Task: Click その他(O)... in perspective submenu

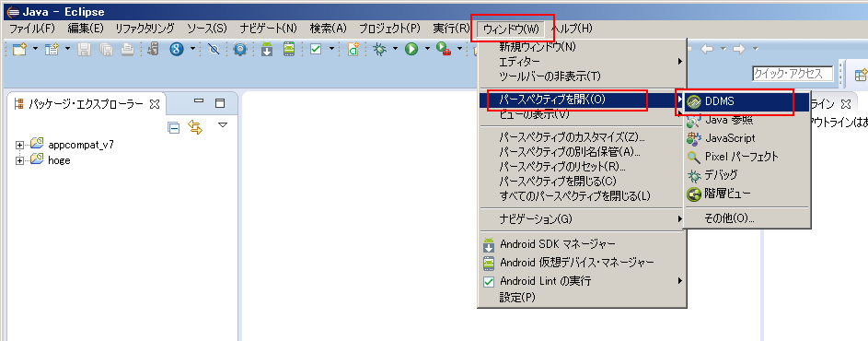Action: (x=729, y=218)
